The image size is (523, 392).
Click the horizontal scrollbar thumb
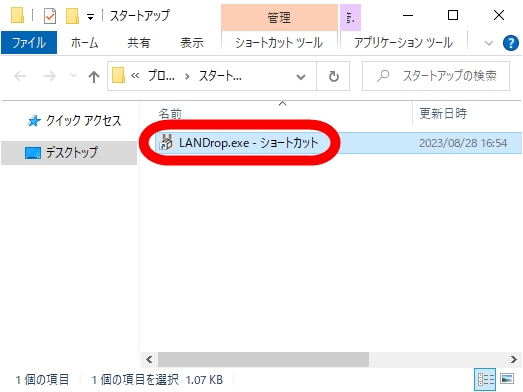click(x=264, y=360)
